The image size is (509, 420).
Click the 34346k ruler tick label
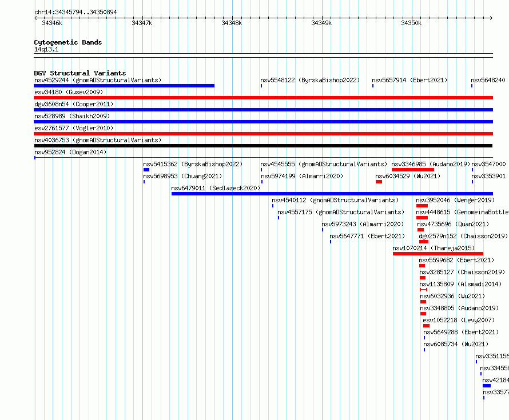click(x=52, y=23)
